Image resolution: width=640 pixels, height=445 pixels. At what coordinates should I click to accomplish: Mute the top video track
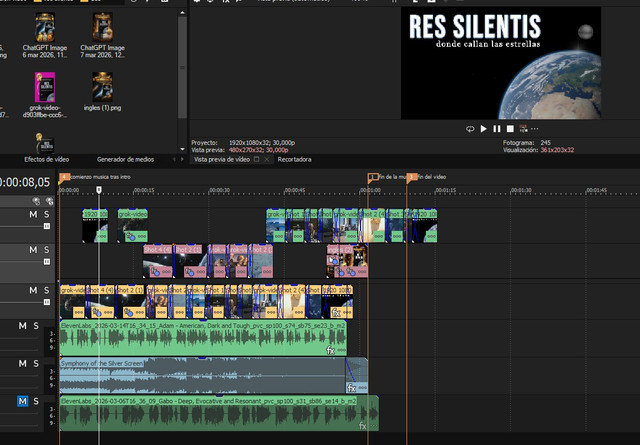[33, 214]
